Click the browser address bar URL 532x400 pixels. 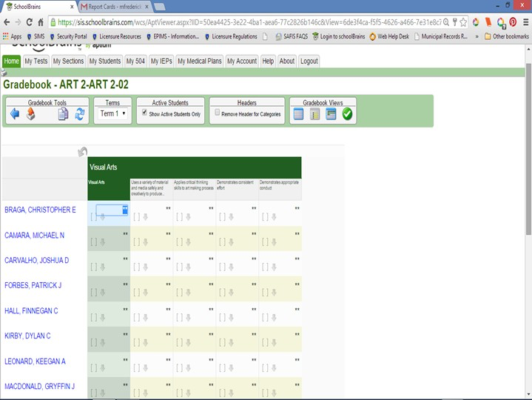tap(249, 22)
